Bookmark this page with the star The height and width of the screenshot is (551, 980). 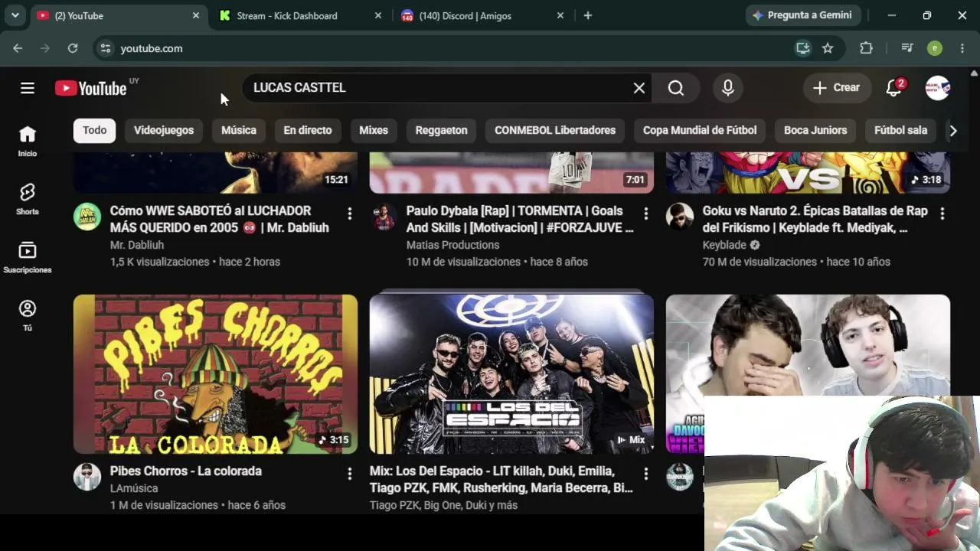(828, 48)
